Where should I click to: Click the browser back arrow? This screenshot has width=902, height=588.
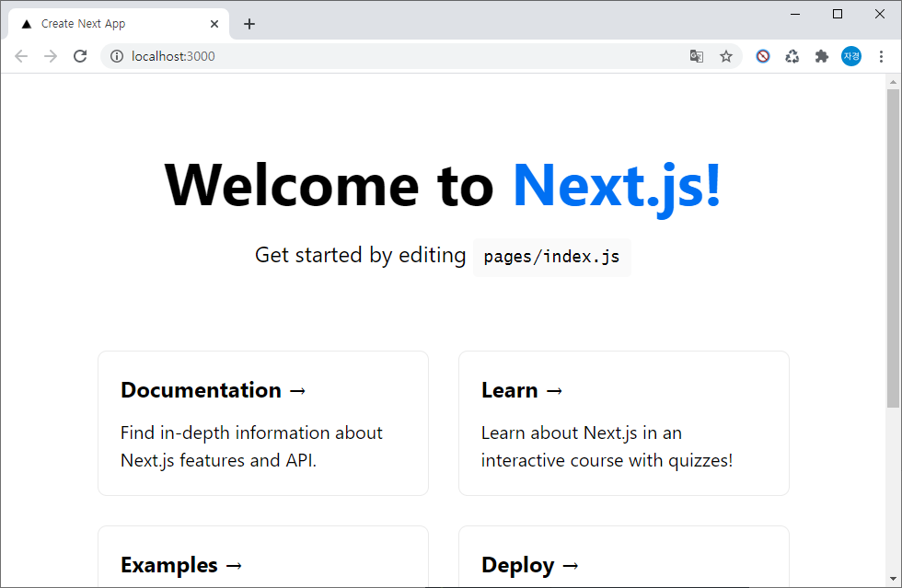point(21,56)
